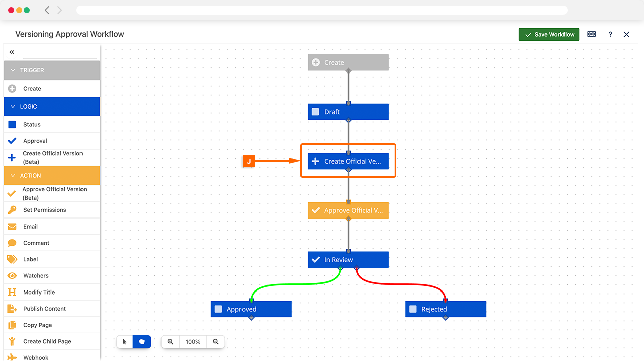This screenshot has width=644, height=364.
Task: Select the Publish Content action item
Action: [44, 309]
